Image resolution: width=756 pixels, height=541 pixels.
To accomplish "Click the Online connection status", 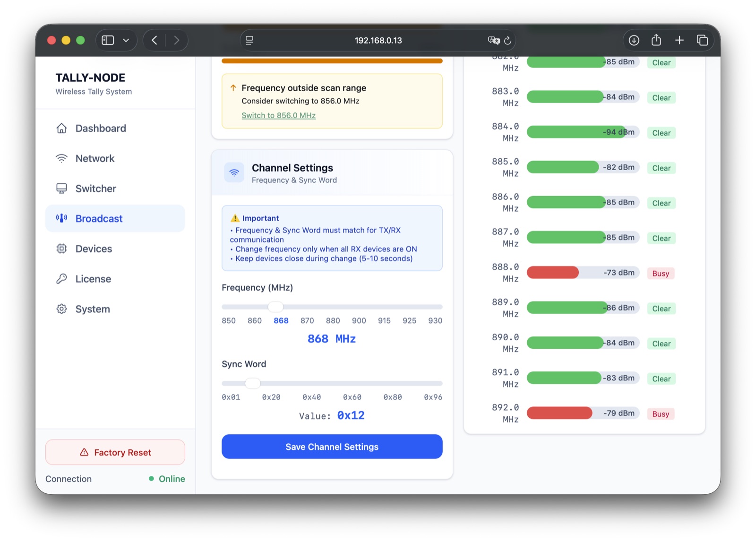I will [x=167, y=479].
